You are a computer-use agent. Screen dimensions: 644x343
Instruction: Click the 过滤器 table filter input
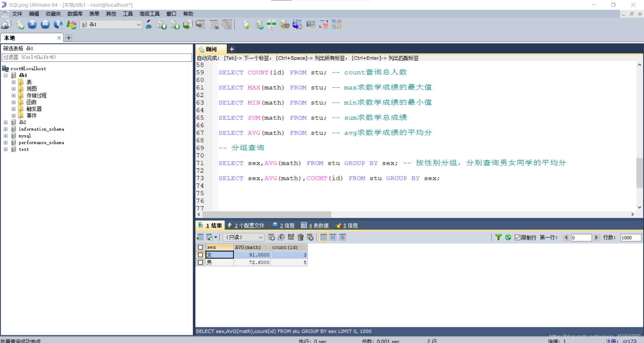click(x=97, y=57)
